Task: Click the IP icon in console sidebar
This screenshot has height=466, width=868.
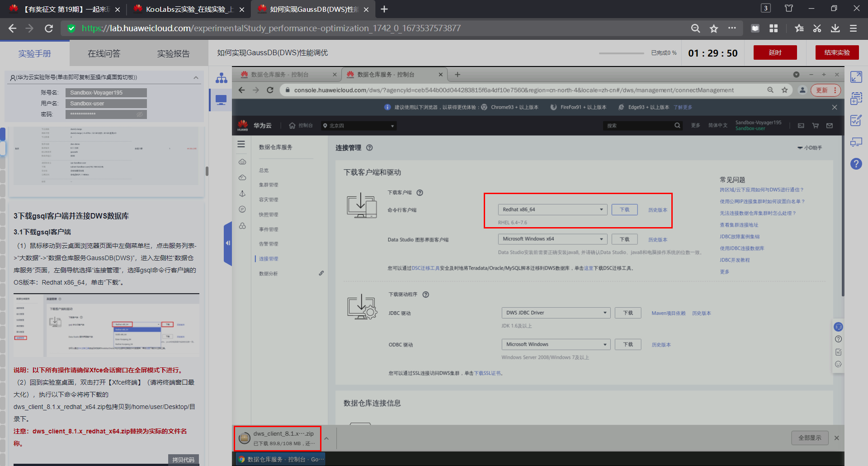Action: pos(242,209)
